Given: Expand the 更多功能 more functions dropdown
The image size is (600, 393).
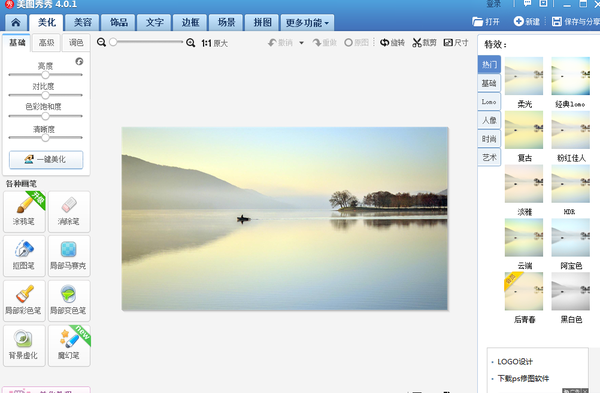Looking at the screenshot, I should tap(307, 23).
